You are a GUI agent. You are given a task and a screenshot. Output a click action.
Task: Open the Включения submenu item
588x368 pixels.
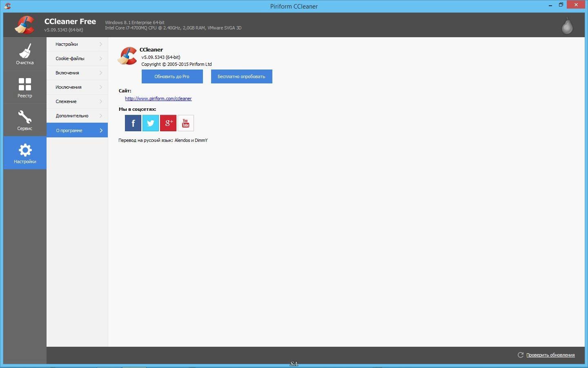[x=77, y=73]
